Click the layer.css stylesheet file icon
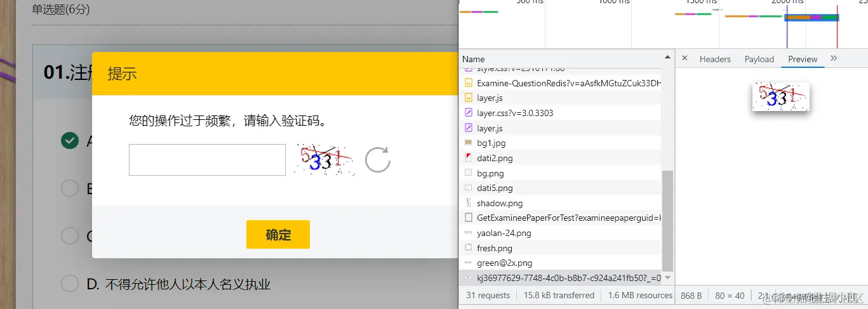 click(469, 113)
